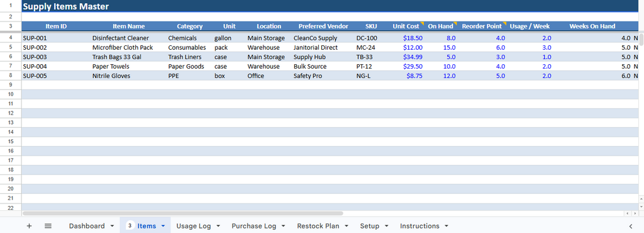644x233 pixels.
Task: Select the Paper Towels cell
Action: pos(129,66)
